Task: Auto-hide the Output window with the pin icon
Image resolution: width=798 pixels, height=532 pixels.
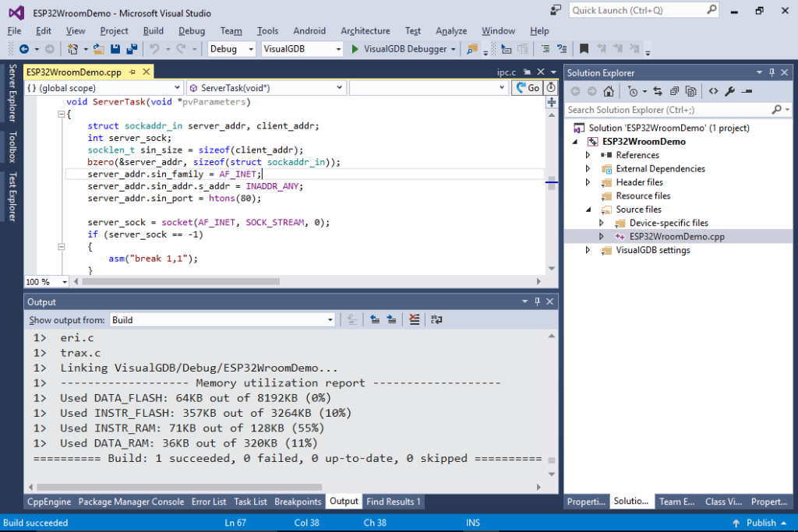Action: pos(538,301)
